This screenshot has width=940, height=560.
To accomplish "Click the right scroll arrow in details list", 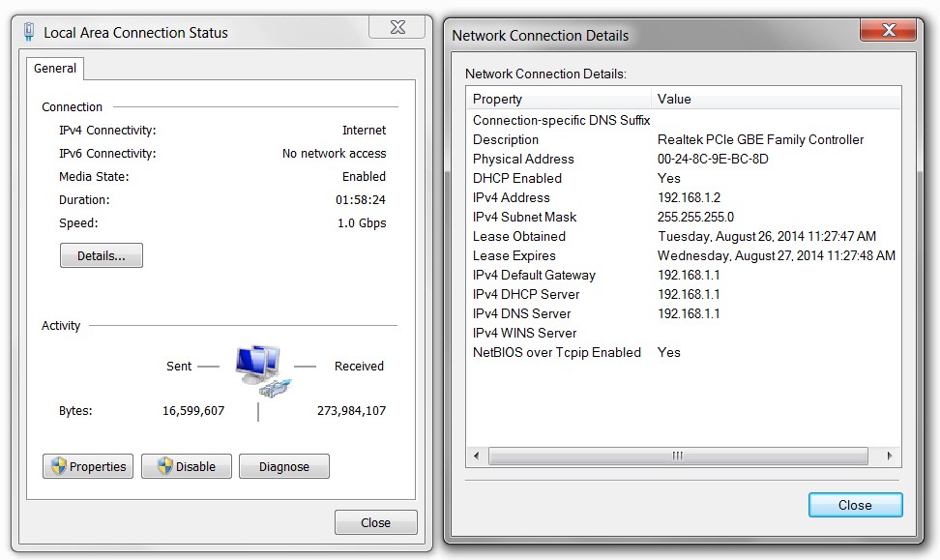I will 890,456.
